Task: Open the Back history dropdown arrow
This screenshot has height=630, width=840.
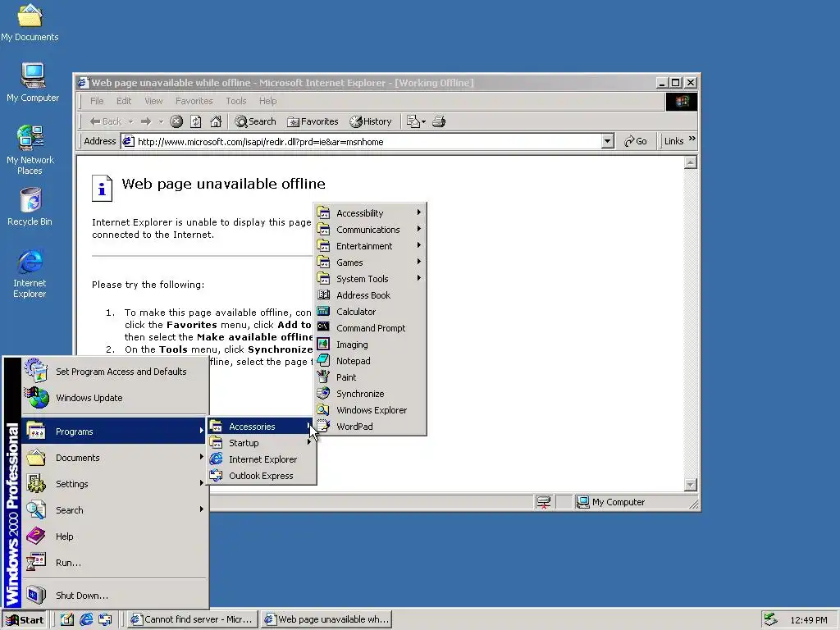Action: pos(130,121)
